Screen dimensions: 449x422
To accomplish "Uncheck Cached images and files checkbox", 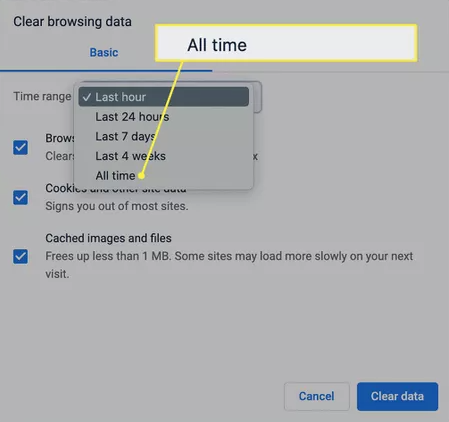I will (20, 256).
